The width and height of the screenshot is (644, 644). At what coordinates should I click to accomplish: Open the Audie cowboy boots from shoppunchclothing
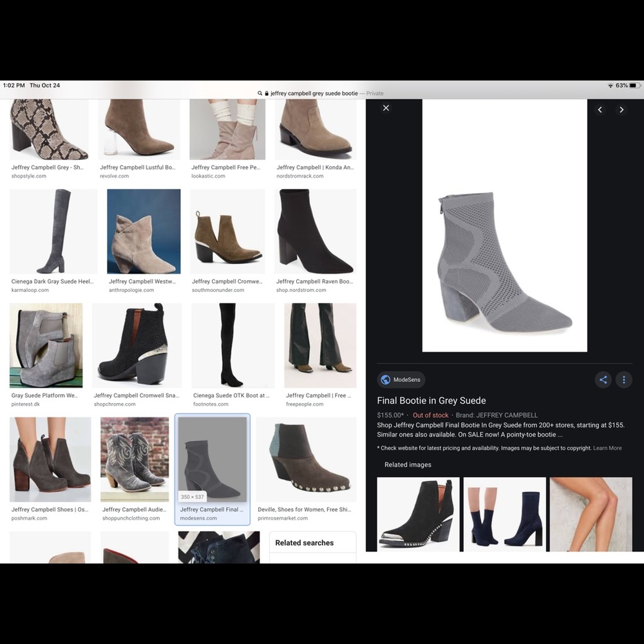point(135,459)
